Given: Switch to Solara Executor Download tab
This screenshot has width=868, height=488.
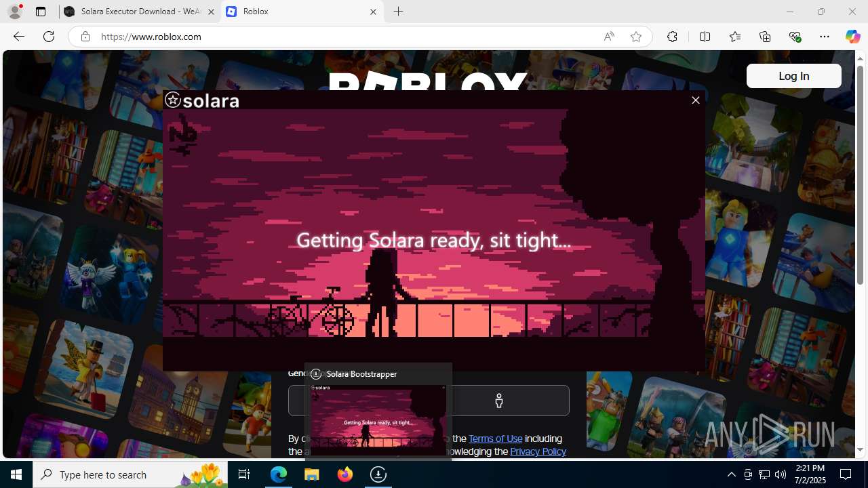Looking at the screenshot, I should pos(139,12).
